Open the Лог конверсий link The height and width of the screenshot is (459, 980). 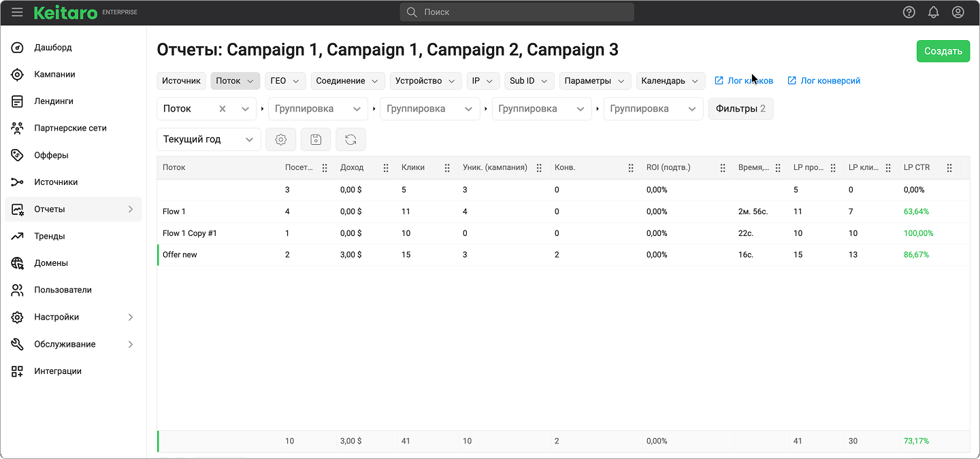pyautogui.click(x=830, y=81)
